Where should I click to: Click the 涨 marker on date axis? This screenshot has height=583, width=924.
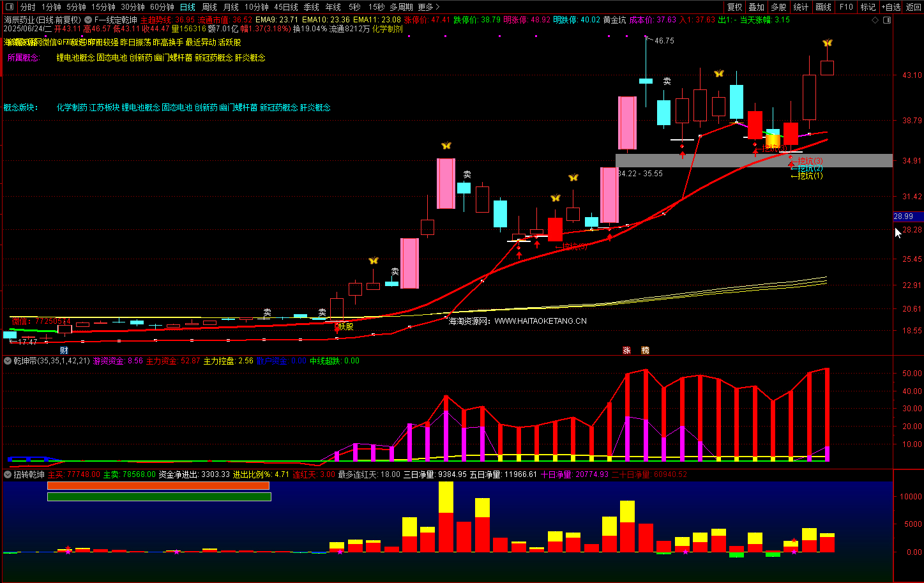pos(627,350)
